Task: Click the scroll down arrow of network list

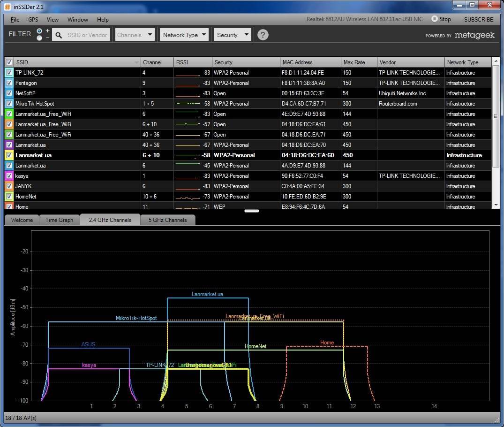Action: pos(496,205)
